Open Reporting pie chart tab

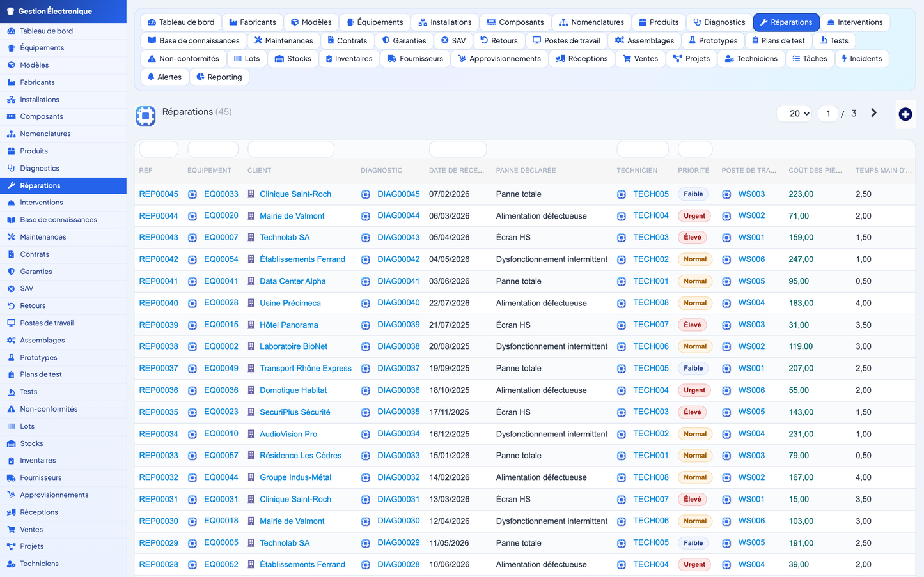coord(219,77)
